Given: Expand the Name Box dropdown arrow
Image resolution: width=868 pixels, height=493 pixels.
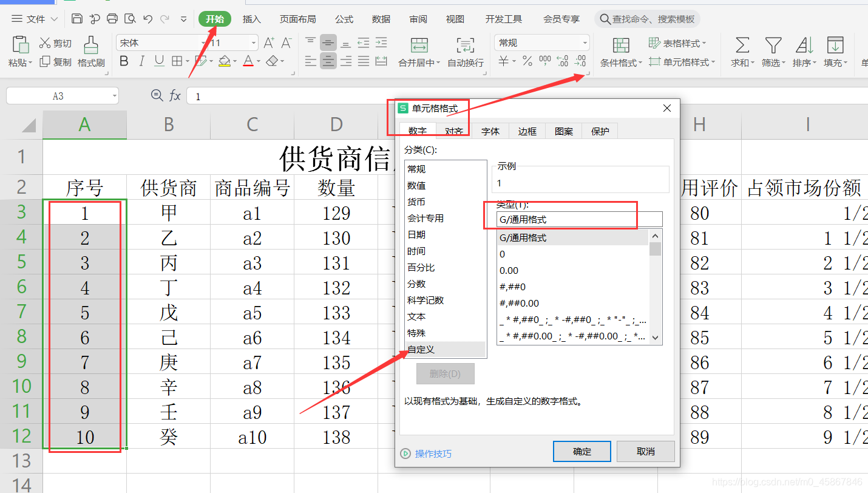Looking at the screenshot, I should (114, 96).
